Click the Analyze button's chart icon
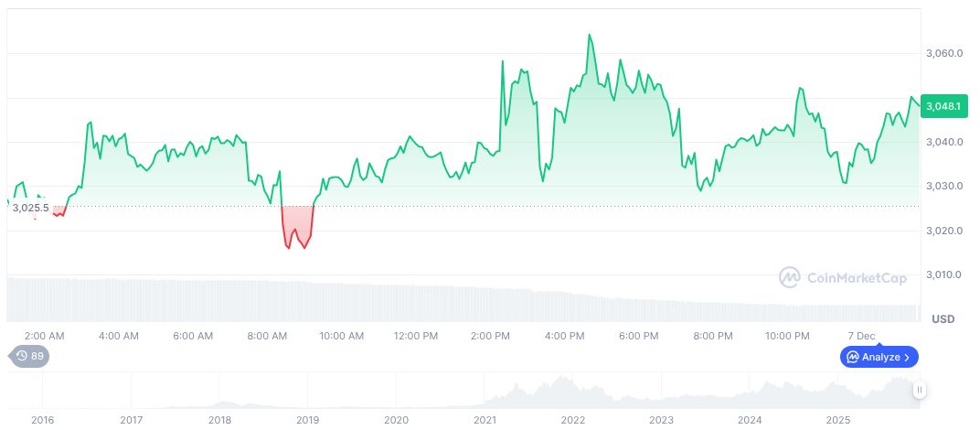Screen dimensions: 980x430 tap(852, 357)
